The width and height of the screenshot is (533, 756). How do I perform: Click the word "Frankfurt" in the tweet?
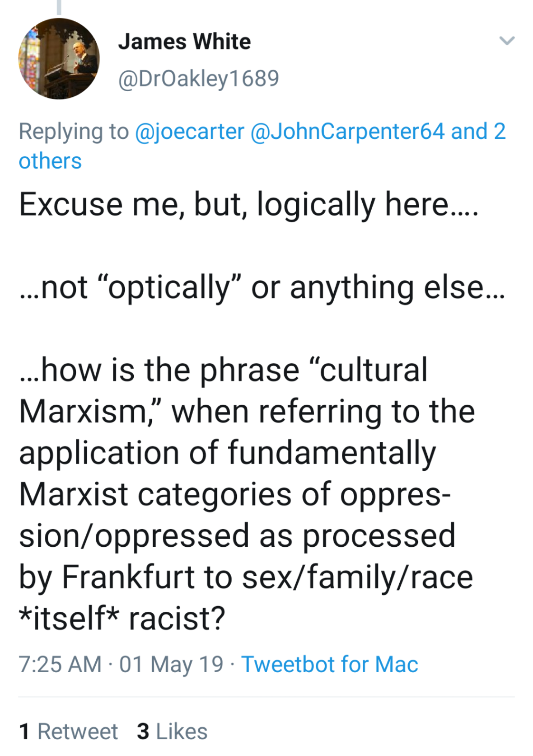click(128, 577)
